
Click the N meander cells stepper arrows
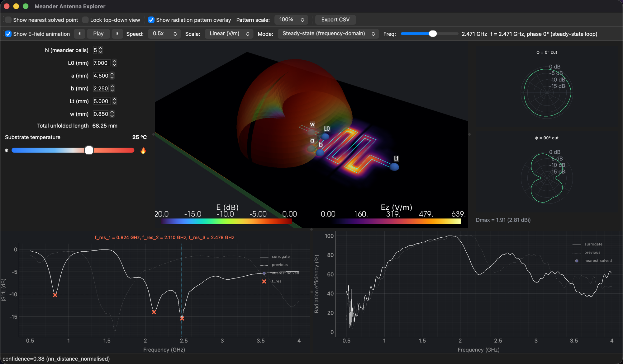100,50
